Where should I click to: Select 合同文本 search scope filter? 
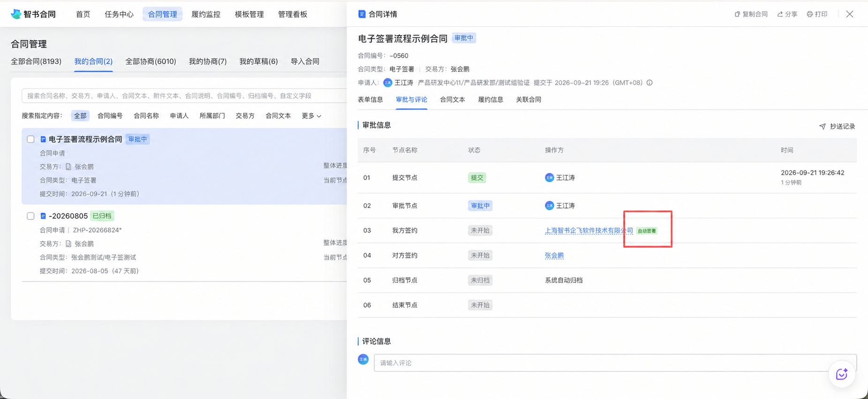278,116
